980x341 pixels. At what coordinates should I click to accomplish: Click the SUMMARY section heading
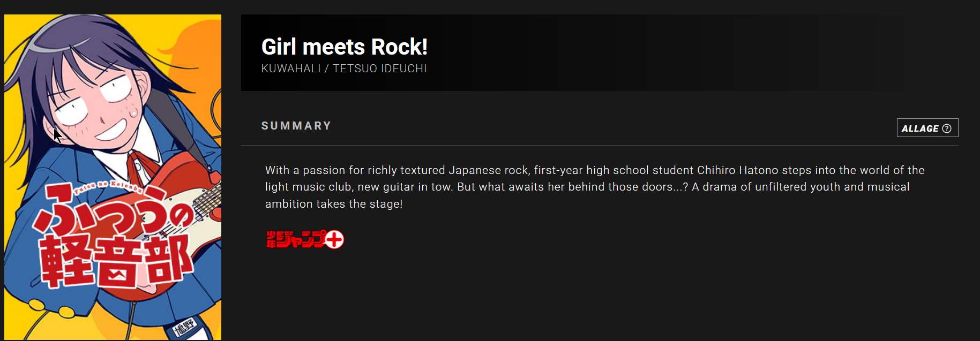[296, 126]
